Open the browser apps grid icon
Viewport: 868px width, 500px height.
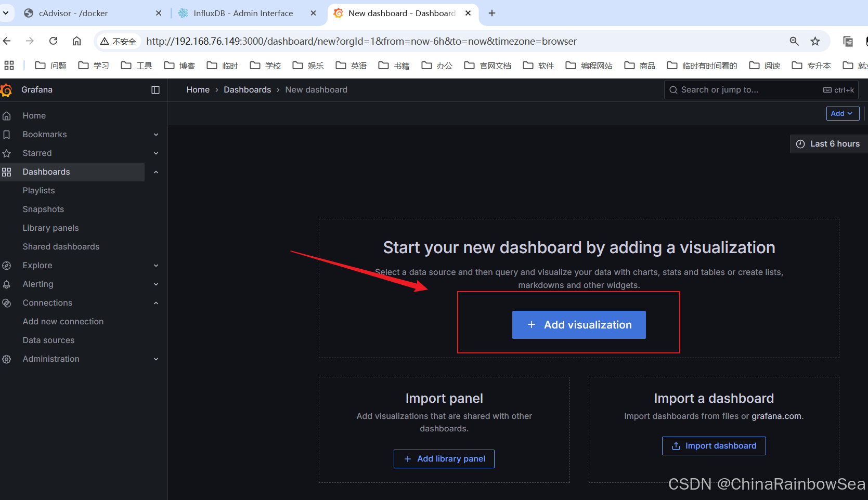pos(9,65)
